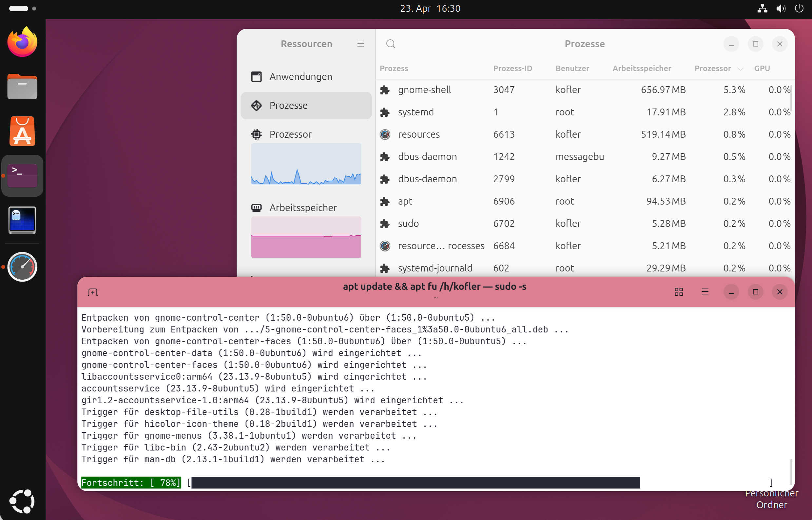The height and width of the screenshot is (520, 812).
Task: Open the Ressourcen hamburger menu
Action: [360, 44]
